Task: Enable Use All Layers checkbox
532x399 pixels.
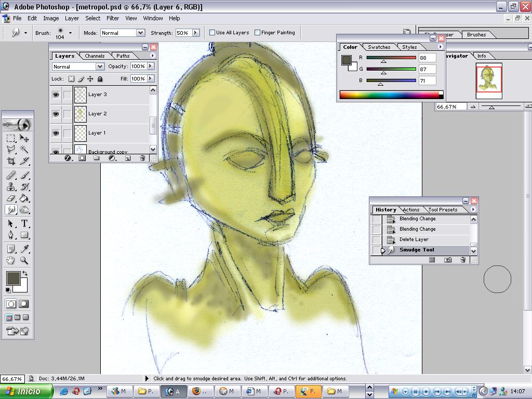Action: (212, 33)
